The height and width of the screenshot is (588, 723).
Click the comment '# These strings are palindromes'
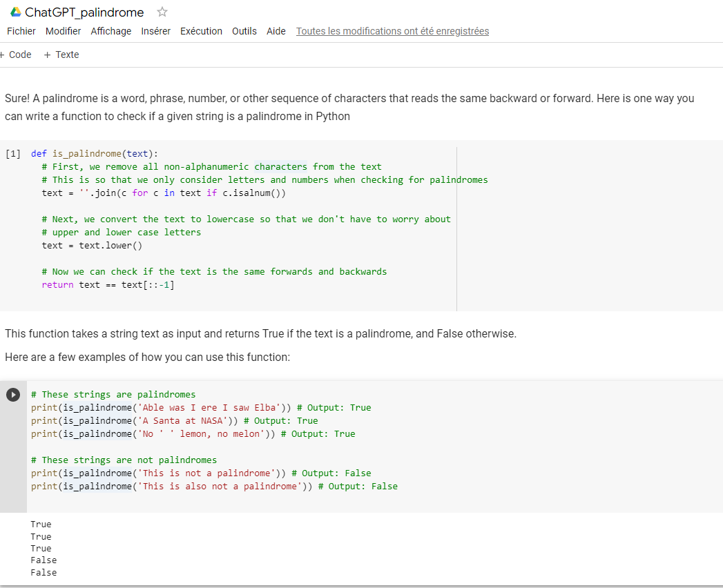pos(113,395)
